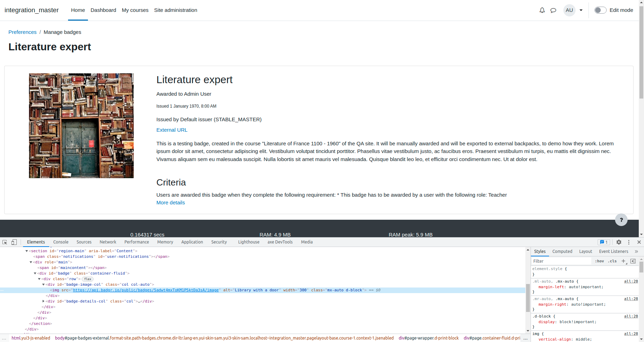Add a new style rule plus icon
Screen dimensions: 644x342
point(624,261)
